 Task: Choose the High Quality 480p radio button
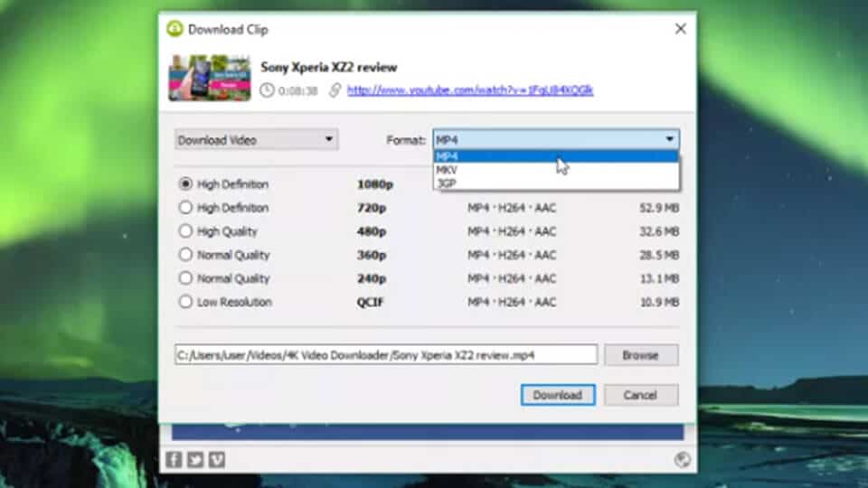[x=186, y=231]
